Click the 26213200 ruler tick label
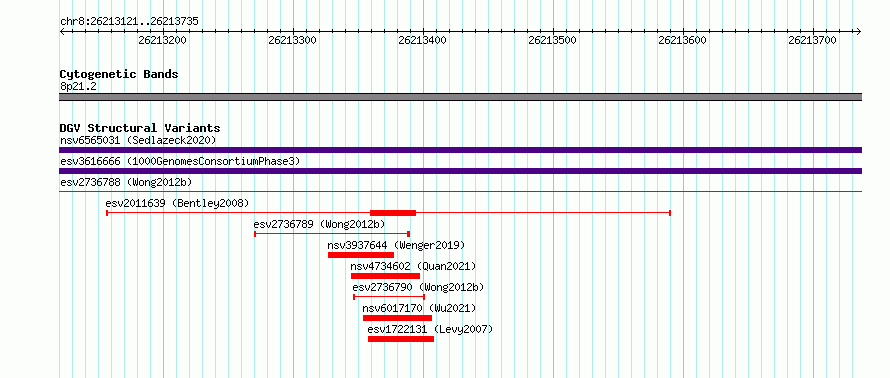890x378 pixels. 162,40
